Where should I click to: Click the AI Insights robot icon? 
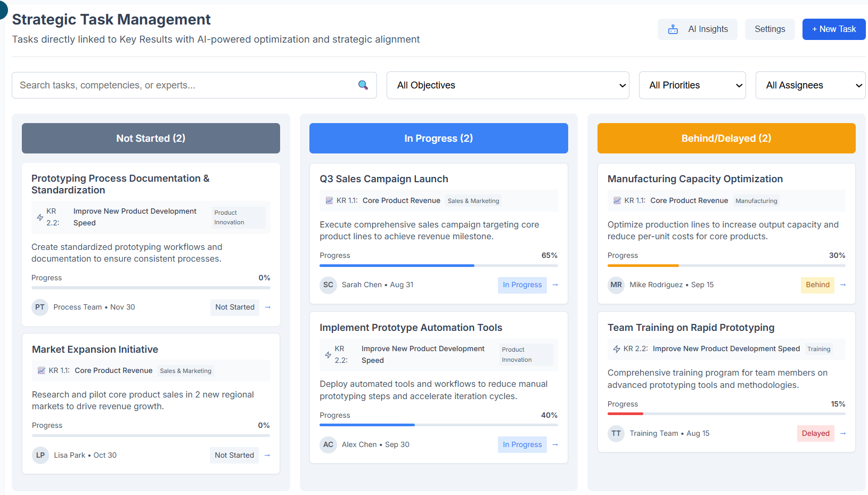tap(673, 29)
